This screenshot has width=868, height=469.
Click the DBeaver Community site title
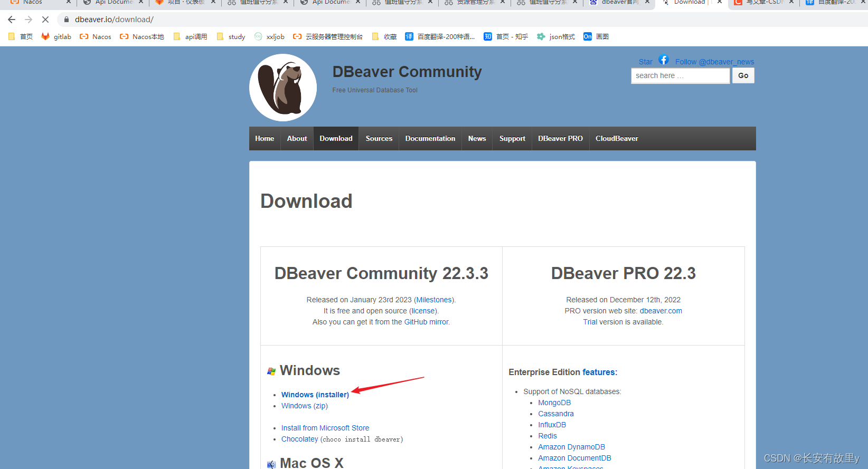[x=407, y=72]
